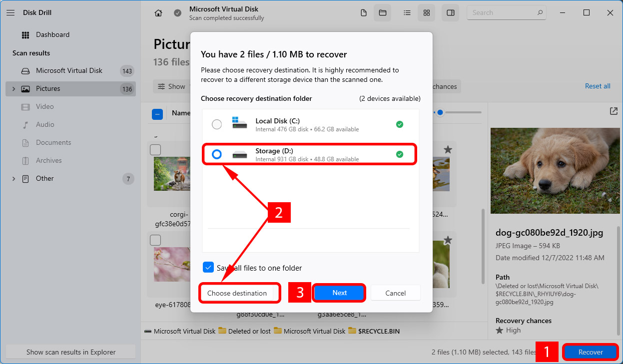
Task: Uncheck Save all files to one folder
Action: 208,267
